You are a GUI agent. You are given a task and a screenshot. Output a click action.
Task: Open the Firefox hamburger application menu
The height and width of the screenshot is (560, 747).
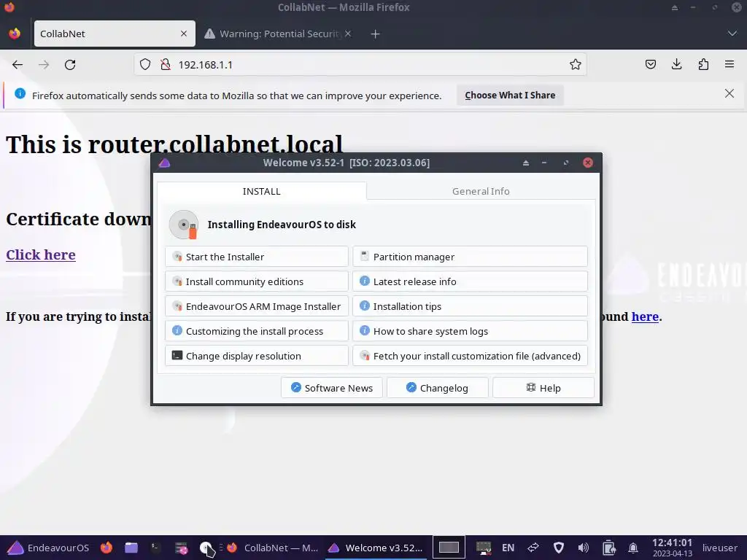pos(729,64)
